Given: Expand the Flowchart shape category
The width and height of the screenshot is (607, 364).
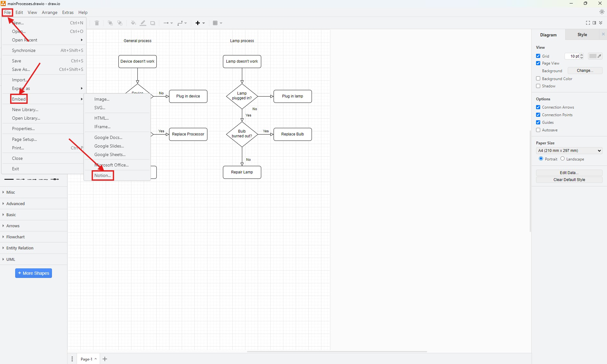Looking at the screenshot, I should [15, 237].
